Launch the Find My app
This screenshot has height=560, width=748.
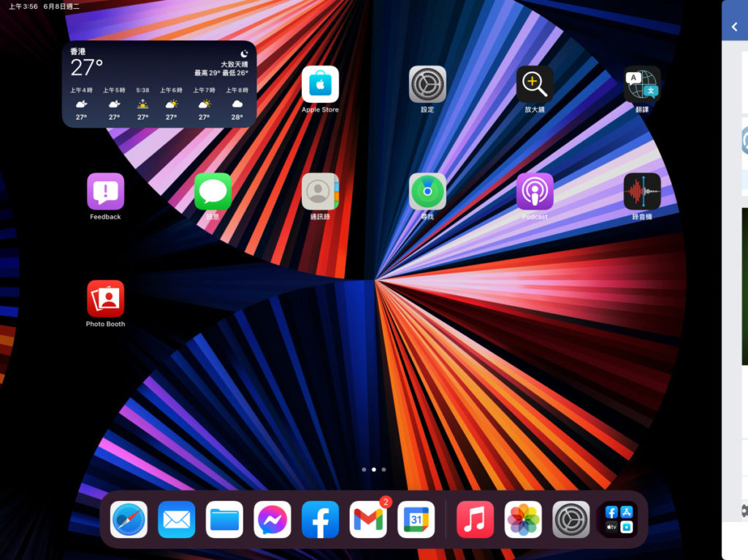coord(427,192)
